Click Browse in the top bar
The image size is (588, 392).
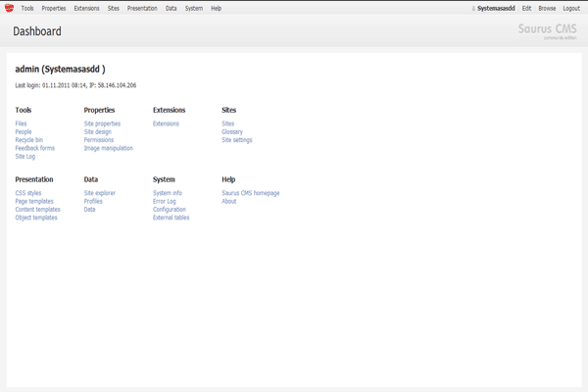point(547,8)
